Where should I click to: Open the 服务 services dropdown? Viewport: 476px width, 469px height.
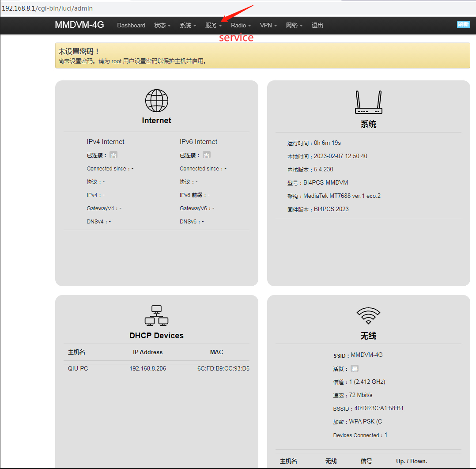pyautogui.click(x=213, y=26)
